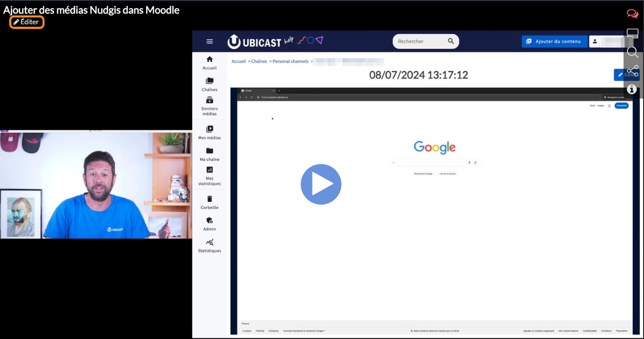
Task: Open the display layout monitor icon
Action: click(x=632, y=33)
